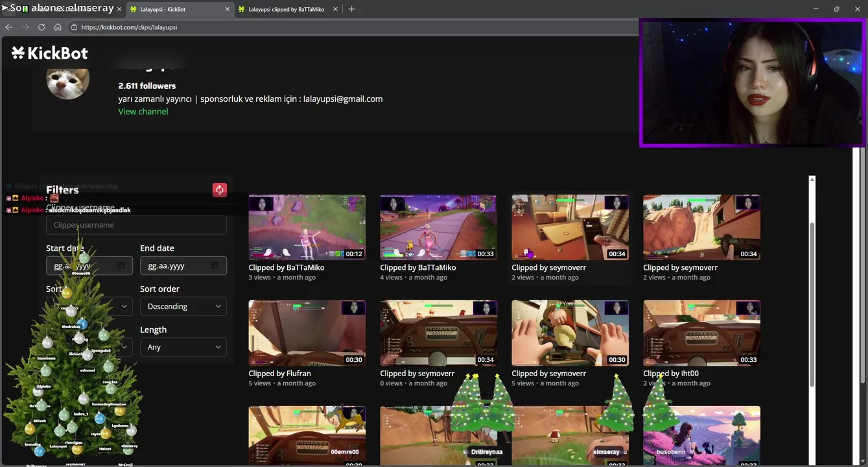Screen dimensions: 868x467
Task: Open seymoverr's 2-view clip showing the cliff
Action: [701, 227]
